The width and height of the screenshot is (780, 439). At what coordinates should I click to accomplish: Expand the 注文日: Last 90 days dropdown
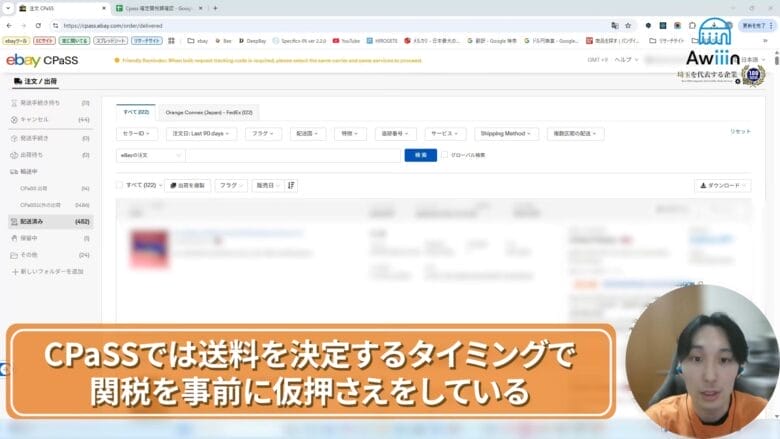(x=201, y=134)
